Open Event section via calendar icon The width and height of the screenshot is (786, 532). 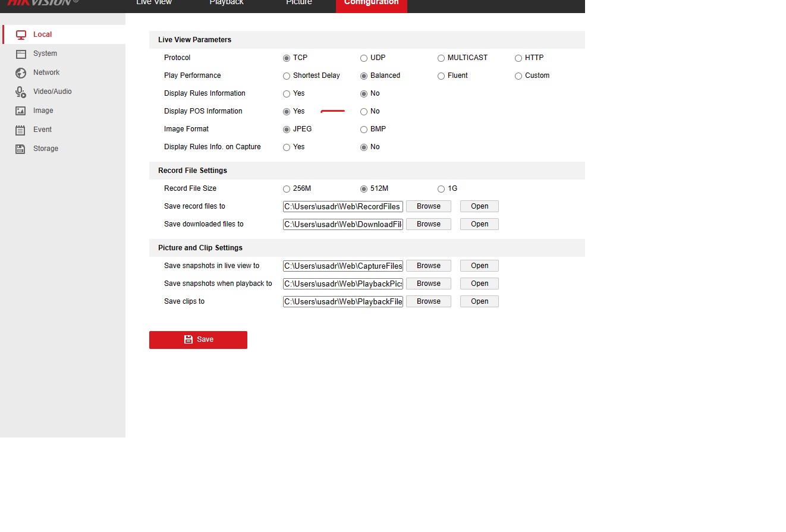point(21,130)
